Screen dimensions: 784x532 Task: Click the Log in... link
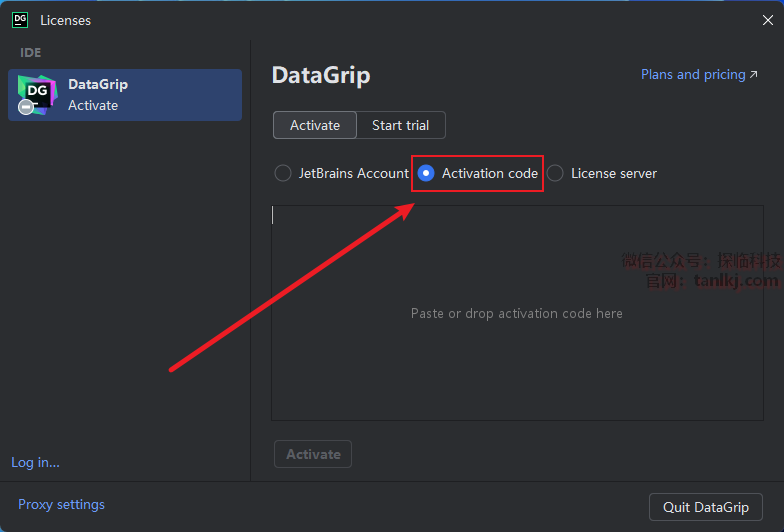coord(35,462)
